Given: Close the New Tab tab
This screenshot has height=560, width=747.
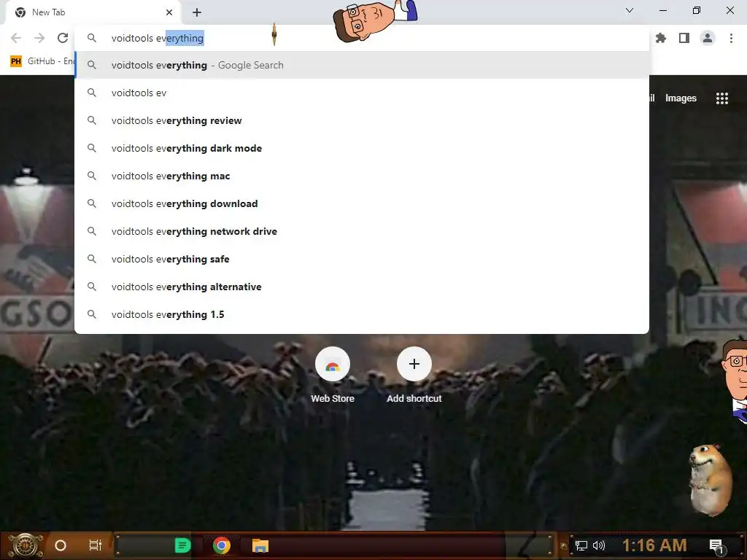Looking at the screenshot, I should (169, 12).
